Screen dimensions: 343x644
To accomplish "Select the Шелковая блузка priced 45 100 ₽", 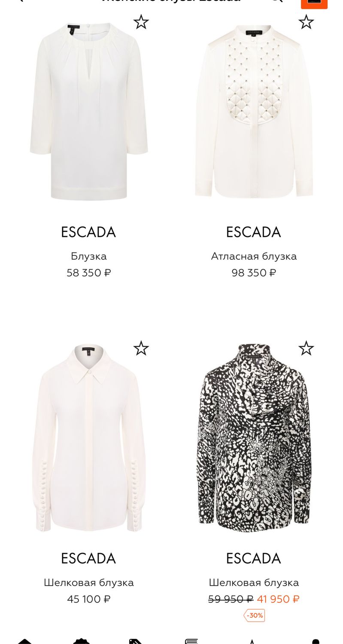I will click(89, 583).
